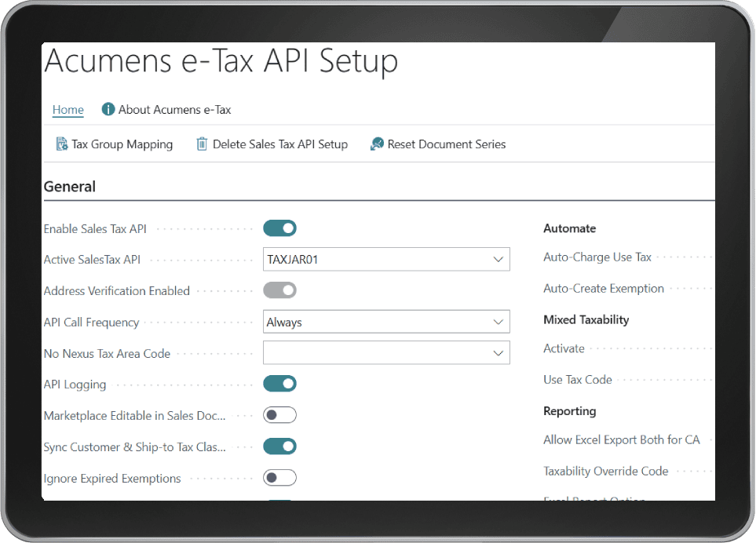This screenshot has height=543, width=756.
Task: Click the Acumens e-Tax API Setup page title
Action: click(221, 61)
